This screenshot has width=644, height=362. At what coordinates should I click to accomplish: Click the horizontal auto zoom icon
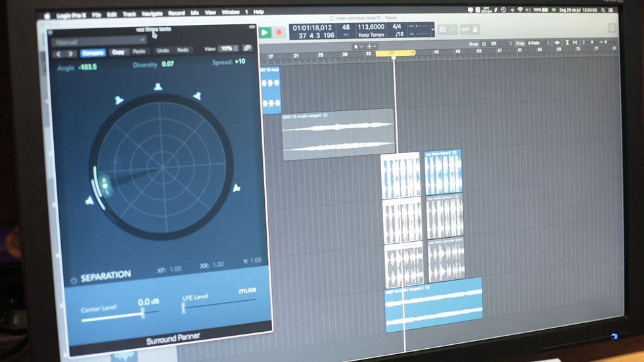575,42
